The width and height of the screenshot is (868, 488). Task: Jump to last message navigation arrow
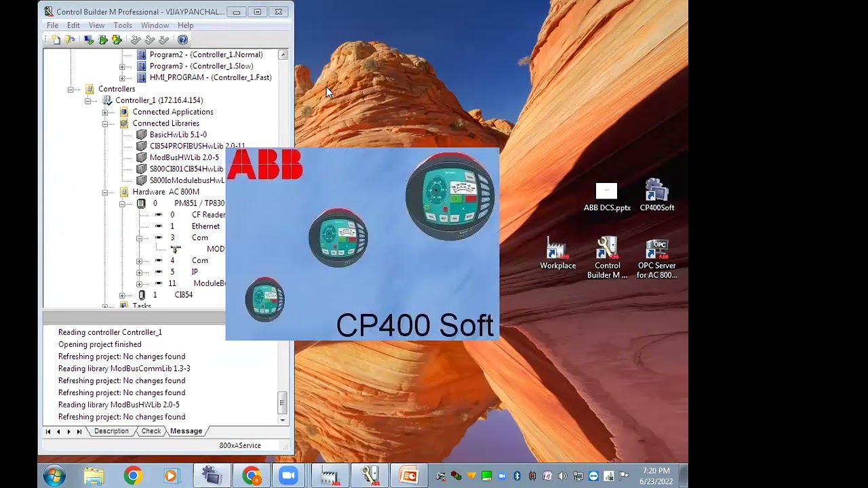click(x=79, y=432)
